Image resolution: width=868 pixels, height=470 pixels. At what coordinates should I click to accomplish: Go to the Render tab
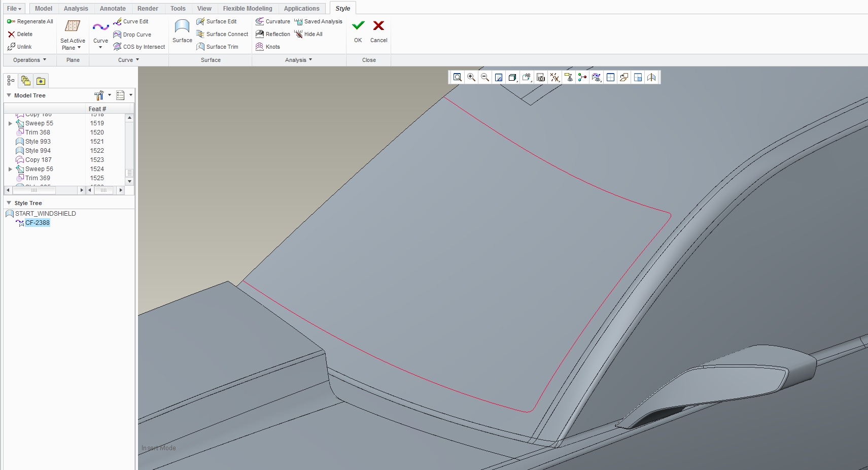pyautogui.click(x=148, y=8)
